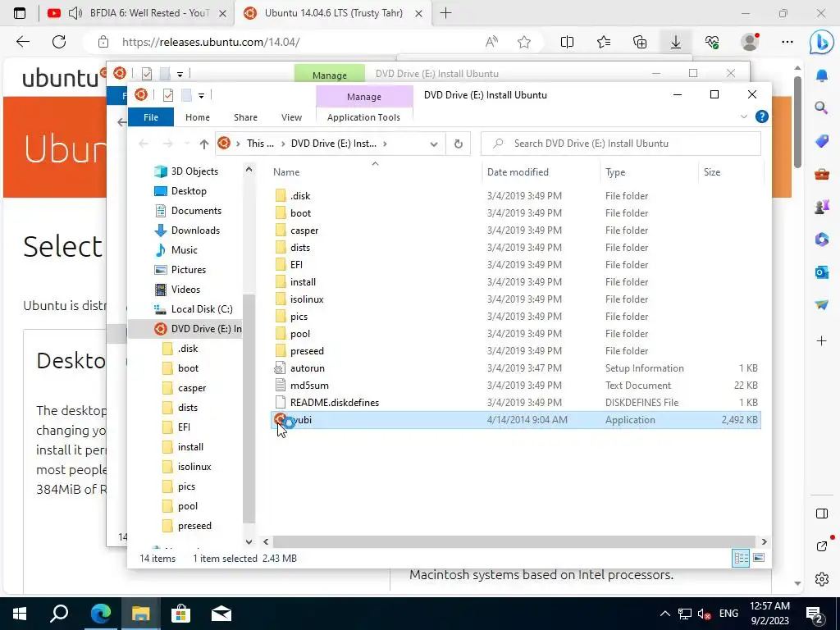Open Edge favorites star-list icon
This screenshot has height=630, width=840.
(604, 42)
